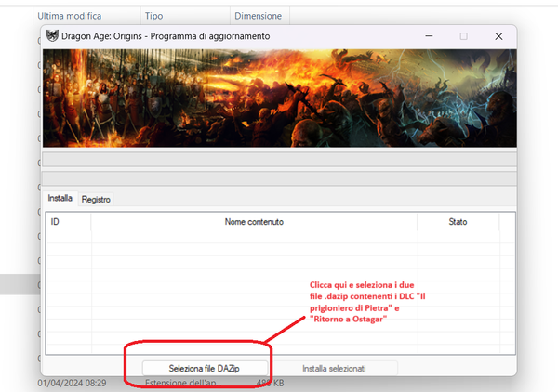Click the disabled maximize button of the updater
The width and height of the screenshot is (558, 392).
(x=464, y=36)
